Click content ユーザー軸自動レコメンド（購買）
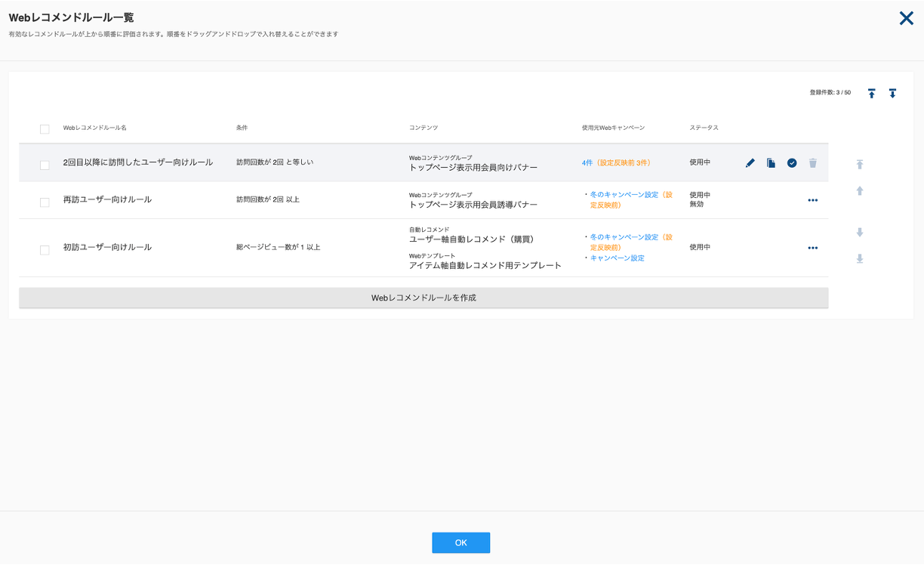 472,239
